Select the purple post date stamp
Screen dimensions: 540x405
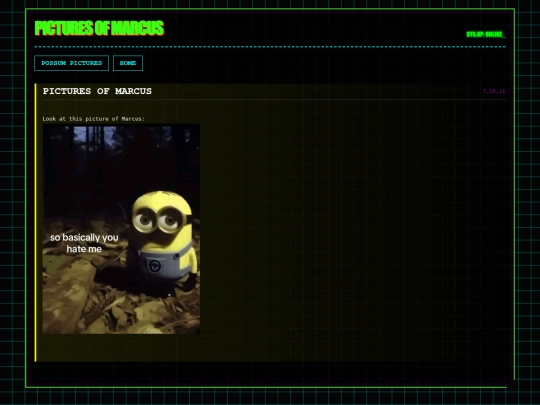click(494, 91)
